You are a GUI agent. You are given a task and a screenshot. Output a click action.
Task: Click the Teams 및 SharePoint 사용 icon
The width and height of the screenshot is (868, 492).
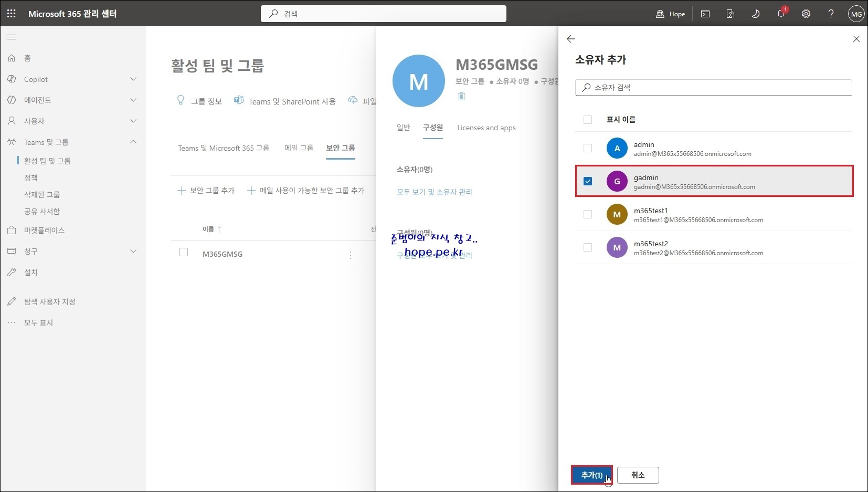tap(239, 100)
